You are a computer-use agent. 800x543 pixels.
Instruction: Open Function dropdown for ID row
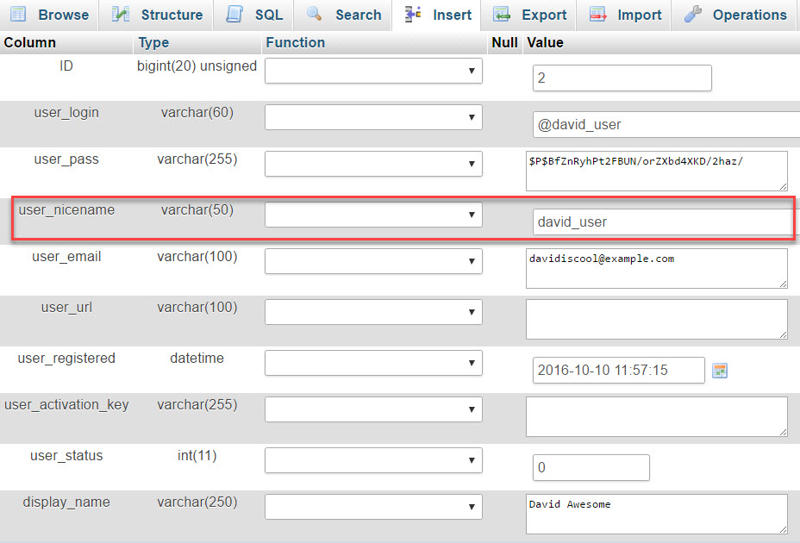pos(373,71)
